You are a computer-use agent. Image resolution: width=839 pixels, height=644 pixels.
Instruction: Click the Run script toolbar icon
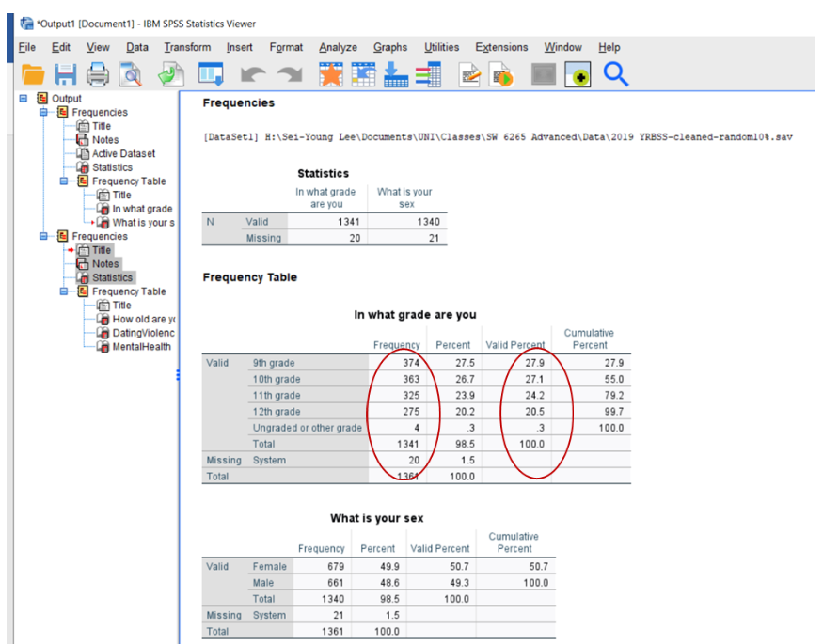(502, 74)
